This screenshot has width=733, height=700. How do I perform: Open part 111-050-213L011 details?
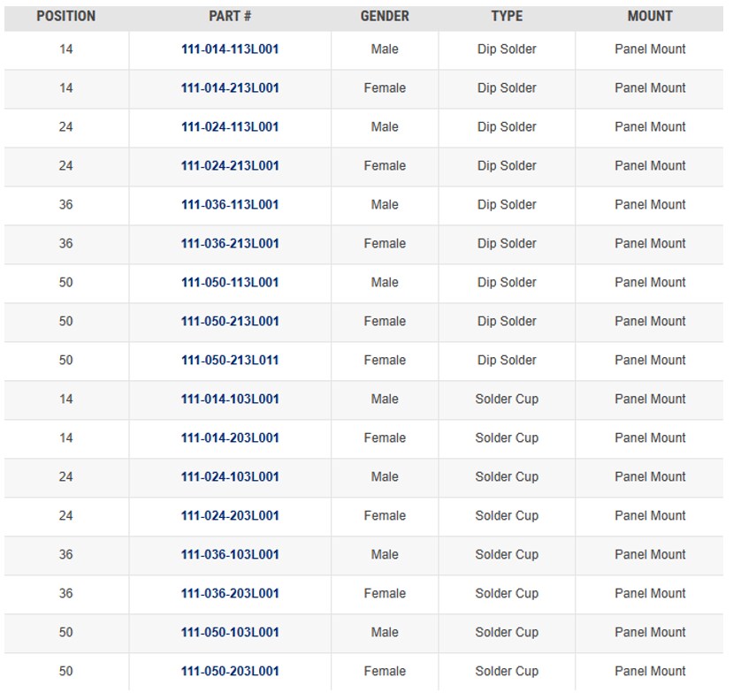pos(230,361)
